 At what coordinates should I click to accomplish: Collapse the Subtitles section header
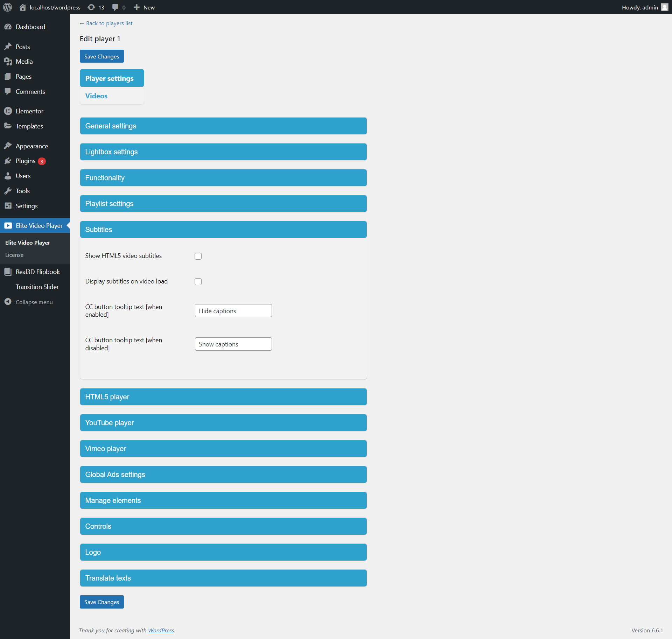click(223, 230)
